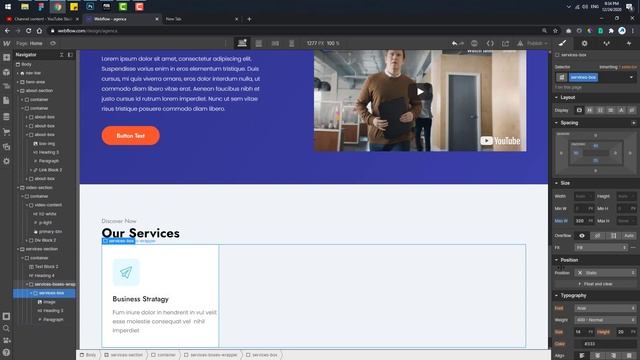Click Our Services heading on canvas
The height and width of the screenshot is (360, 640).
140,233
